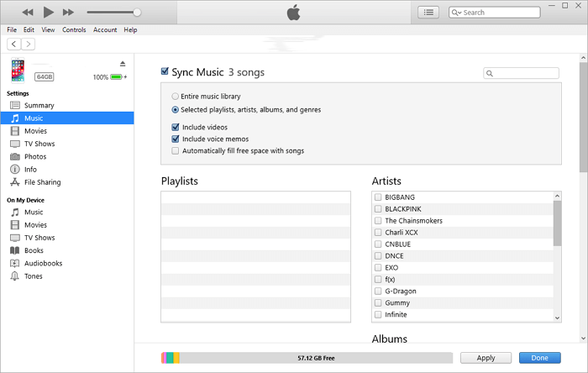
Task: Click main pane scroll up arrow
Action: coord(583,58)
